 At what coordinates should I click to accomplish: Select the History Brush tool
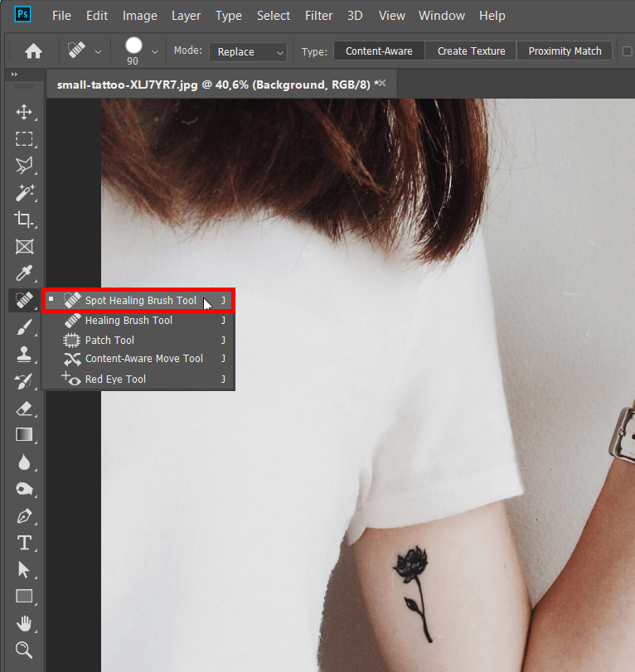(24, 381)
